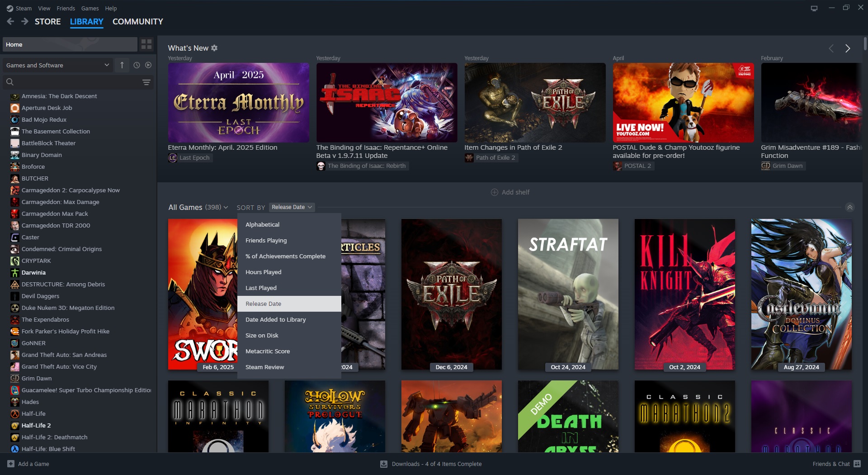Choose Size on Disk option
This screenshot has width=868, height=475.
289,335
